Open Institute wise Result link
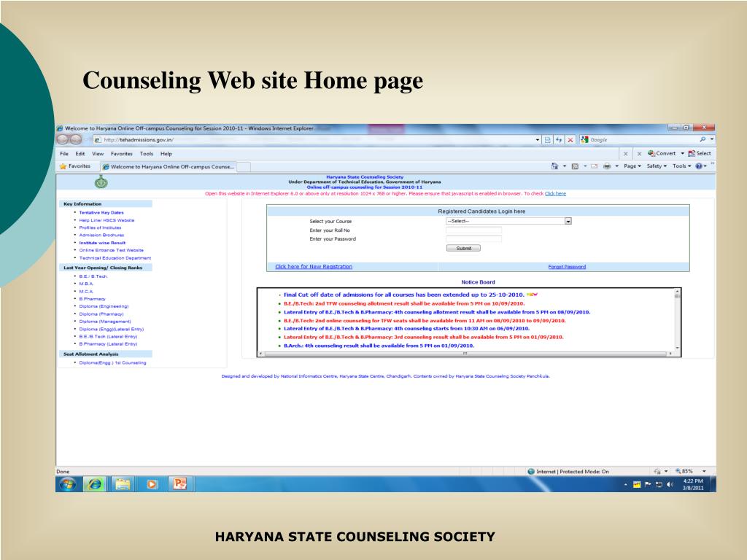 [x=102, y=243]
